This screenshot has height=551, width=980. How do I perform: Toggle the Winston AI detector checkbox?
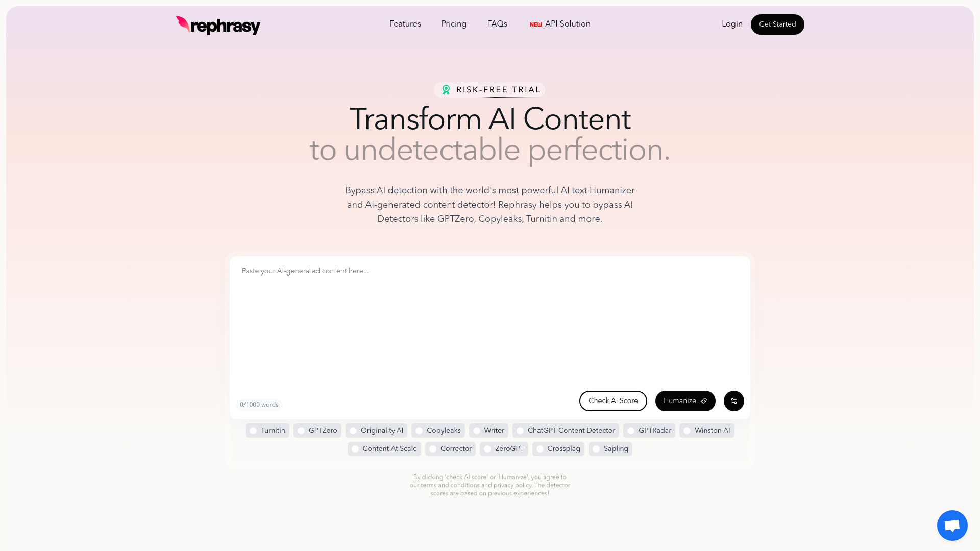tap(687, 431)
